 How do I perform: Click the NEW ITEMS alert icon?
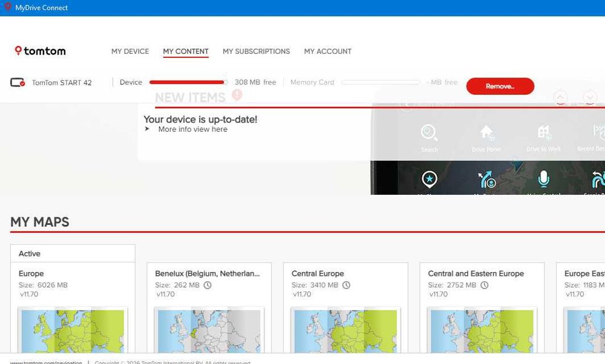[237, 94]
